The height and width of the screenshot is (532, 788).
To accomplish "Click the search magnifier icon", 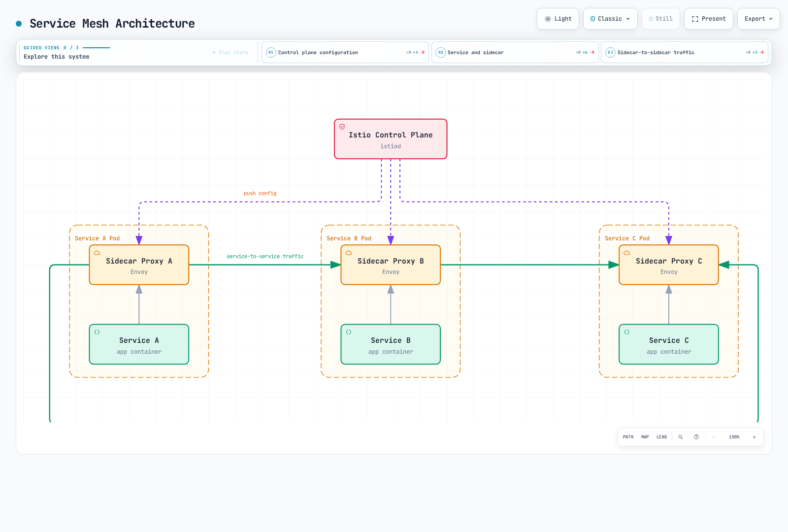I will point(681,437).
